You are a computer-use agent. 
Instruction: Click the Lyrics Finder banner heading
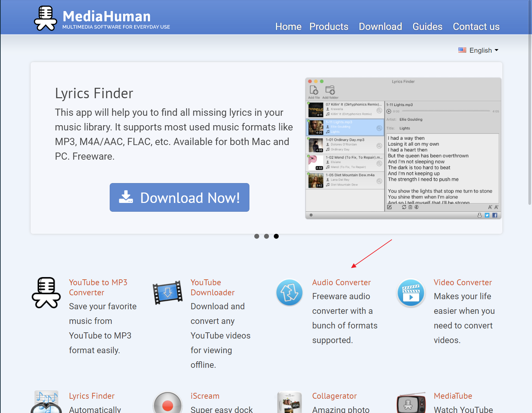point(94,93)
